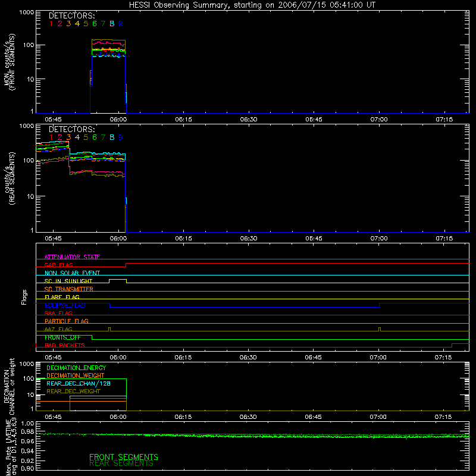The image size is (476, 476).
Task: Select cyan detector 8 in front segments legend
Action: pyautogui.click(x=112, y=24)
